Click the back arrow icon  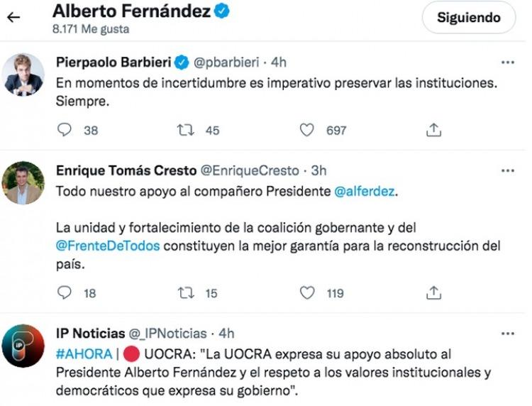pos(13,18)
